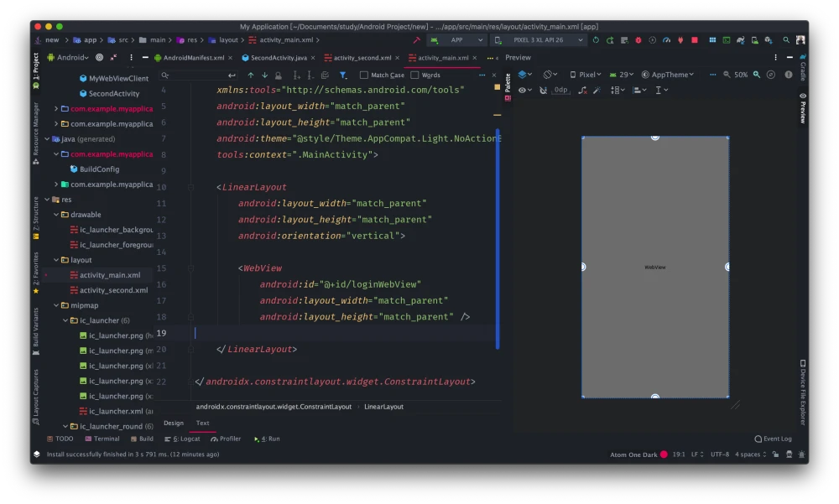
Task: Open the PIXEL 3 XL API 26 device dropdown
Action: [x=539, y=40]
